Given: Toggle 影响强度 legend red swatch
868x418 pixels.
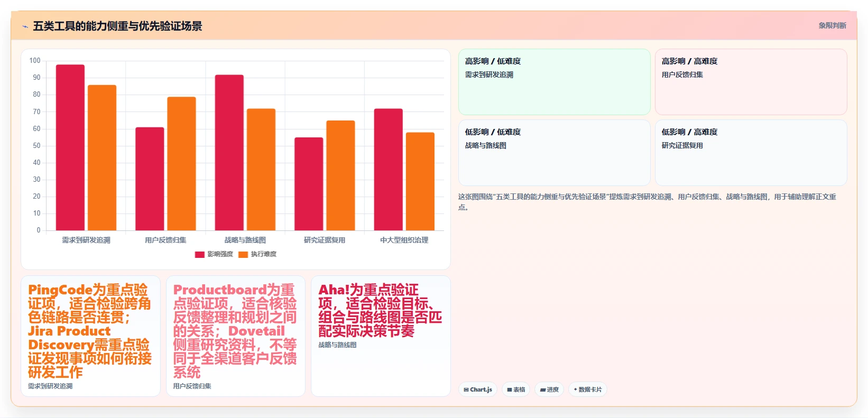Looking at the screenshot, I should 199,254.
